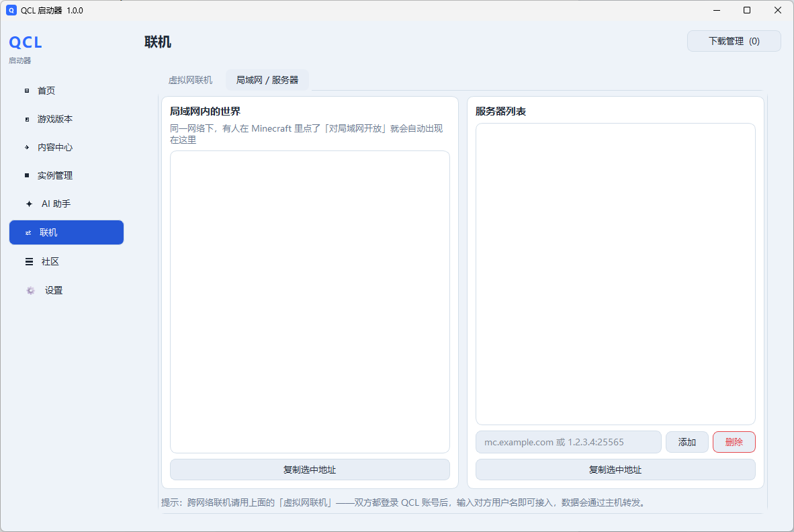Image resolution: width=794 pixels, height=532 pixels.
Task: Click inside the 局域网内的世界 list box
Action: [310, 302]
